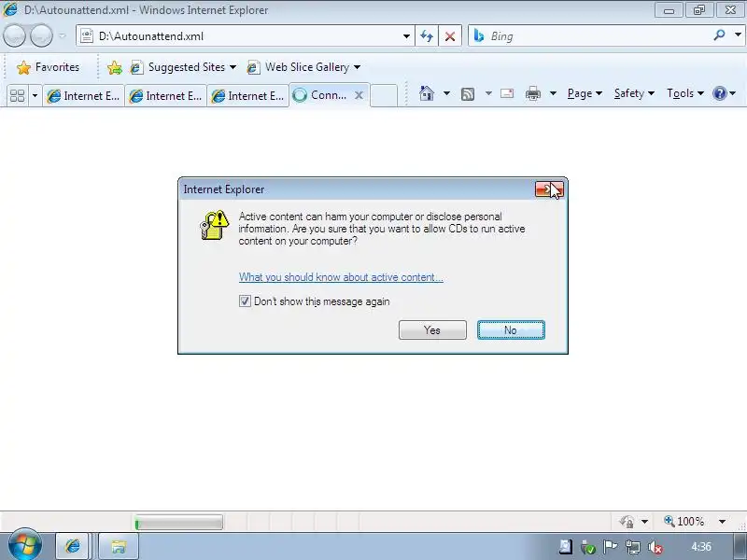Open the Tools menu

pyautogui.click(x=685, y=93)
